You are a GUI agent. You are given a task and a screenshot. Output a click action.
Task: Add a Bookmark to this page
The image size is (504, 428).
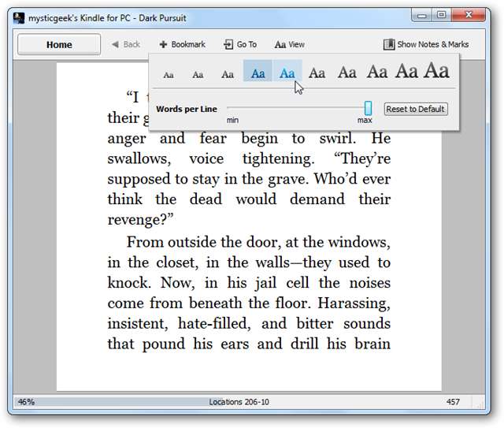point(182,45)
